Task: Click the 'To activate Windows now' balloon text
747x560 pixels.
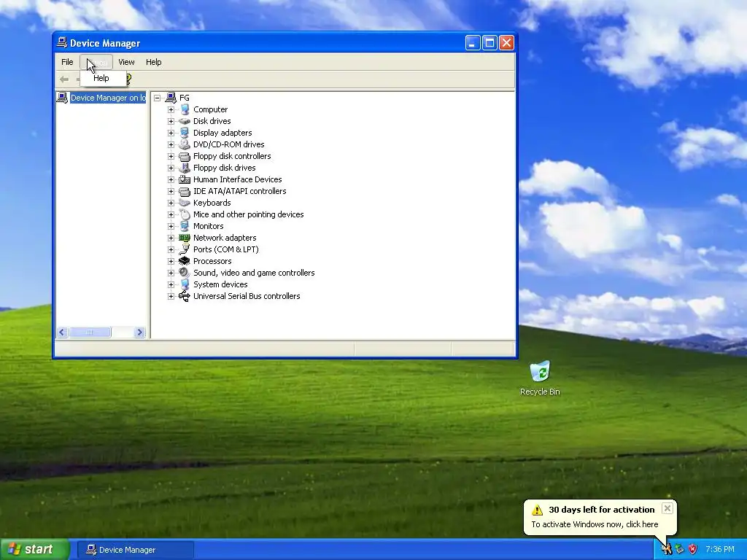Action: coord(595,524)
